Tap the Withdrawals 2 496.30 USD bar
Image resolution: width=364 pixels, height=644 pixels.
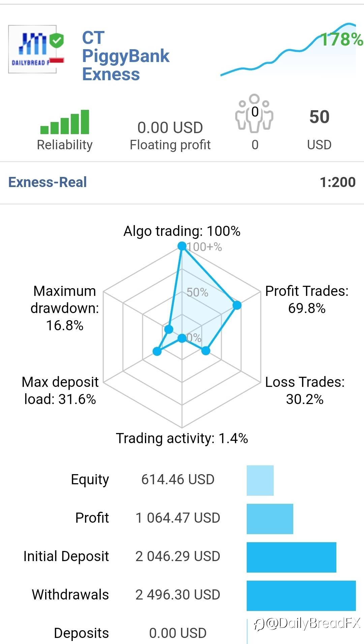301,596
